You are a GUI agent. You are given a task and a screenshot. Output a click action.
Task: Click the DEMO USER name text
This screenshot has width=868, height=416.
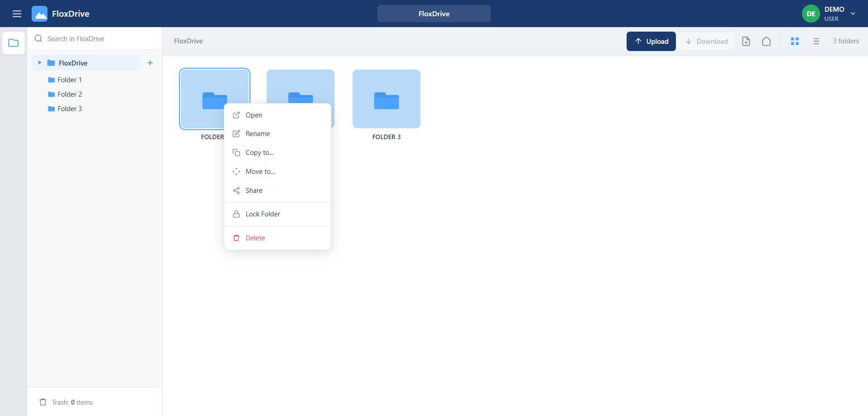(x=834, y=14)
